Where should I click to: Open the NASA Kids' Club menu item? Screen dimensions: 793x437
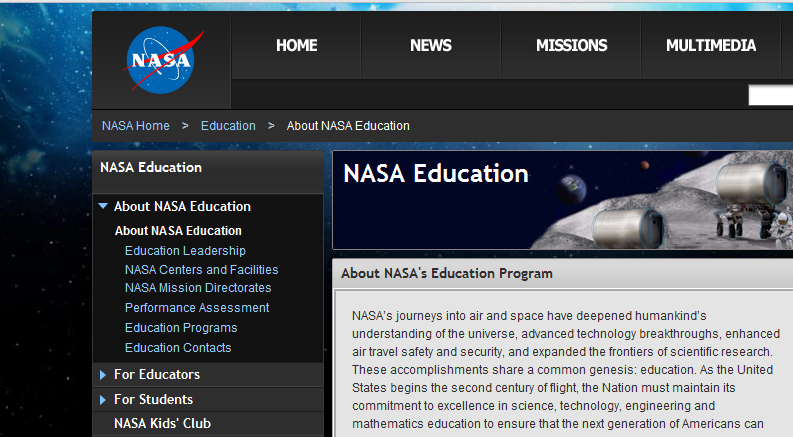pyautogui.click(x=162, y=423)
